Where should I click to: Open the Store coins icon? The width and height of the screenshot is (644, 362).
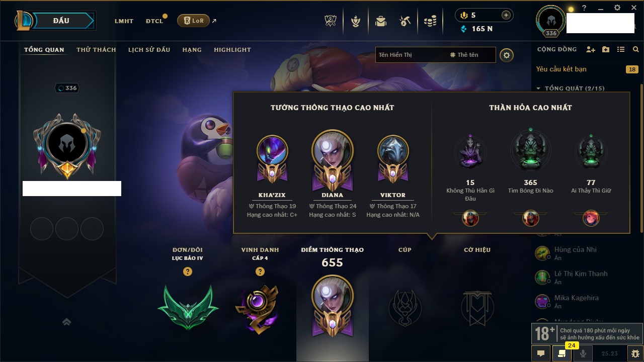point(430,21)
